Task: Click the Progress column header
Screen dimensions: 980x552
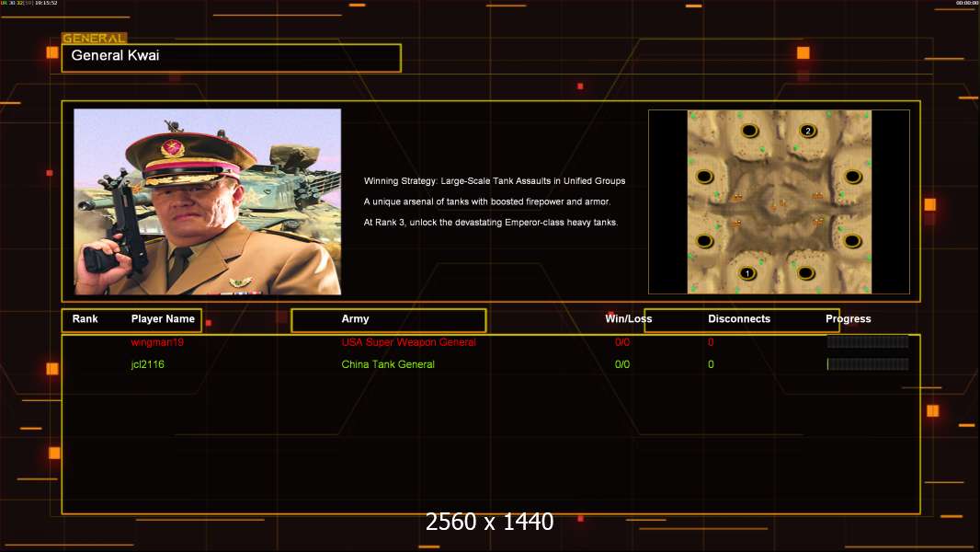Action: (x=849, y=319)
